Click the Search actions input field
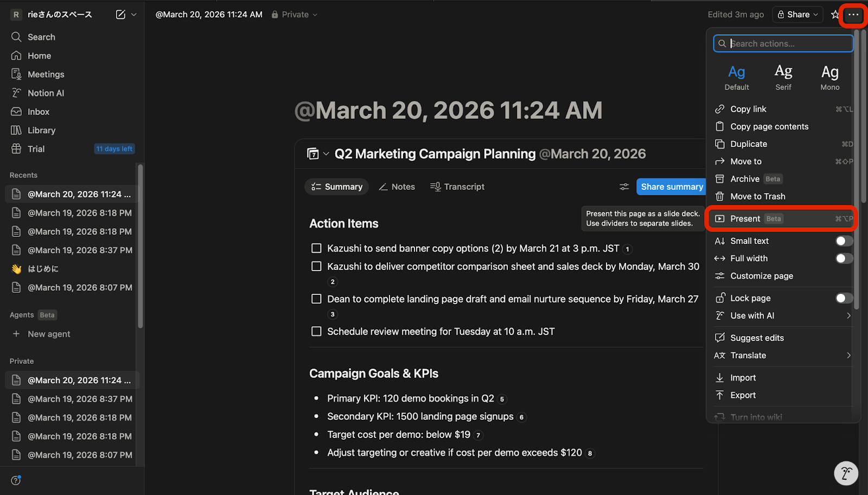 [783, 43]
